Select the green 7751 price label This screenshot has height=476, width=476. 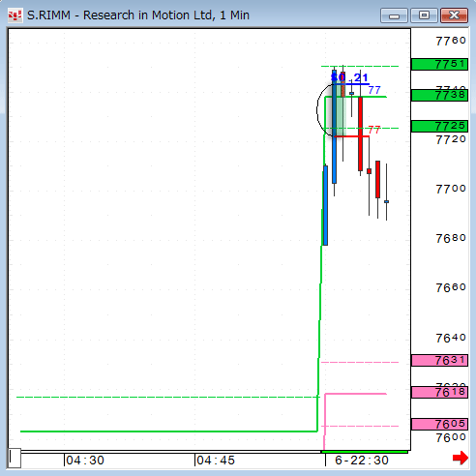pos(439,64)
